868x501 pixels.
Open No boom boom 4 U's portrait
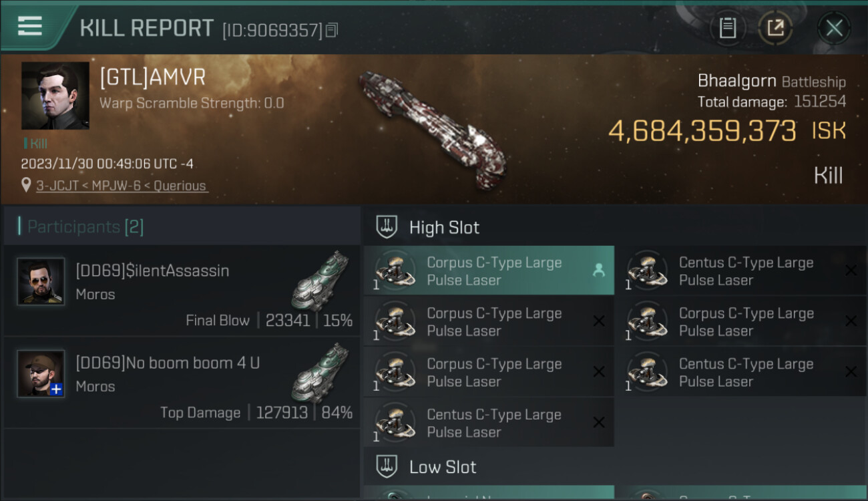point(41,373)
